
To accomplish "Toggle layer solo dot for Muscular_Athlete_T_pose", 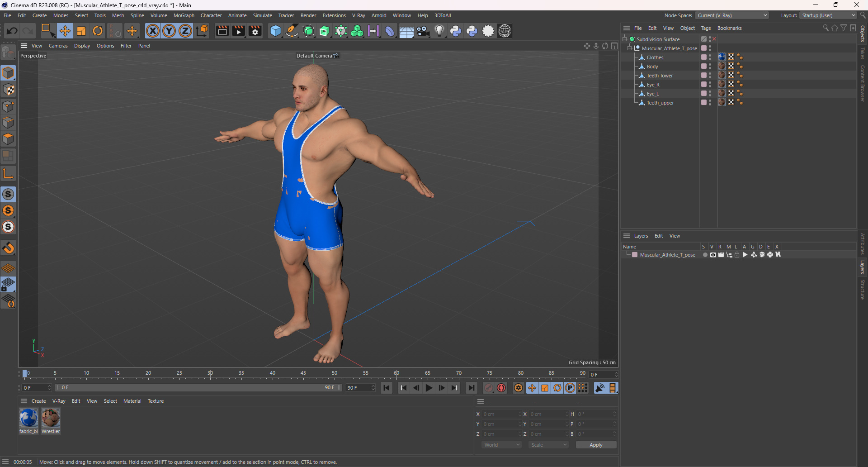I will tap(705, 255).
